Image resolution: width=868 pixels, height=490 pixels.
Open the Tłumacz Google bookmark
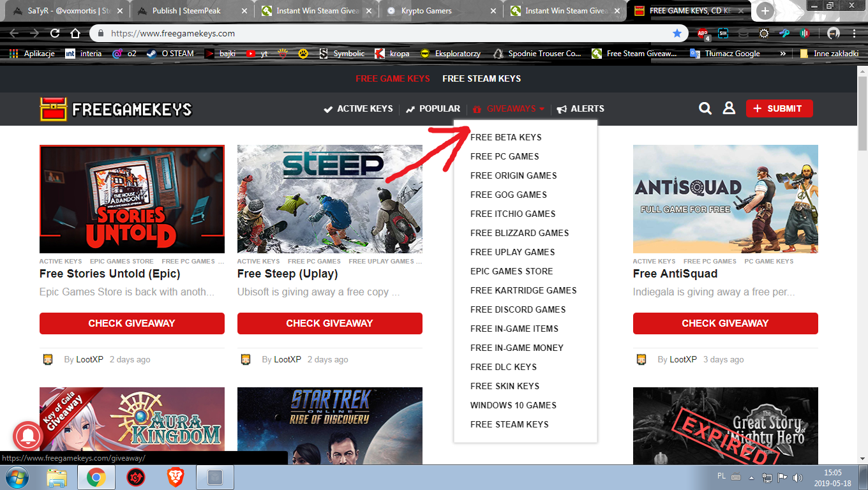[x=725, y=54]
